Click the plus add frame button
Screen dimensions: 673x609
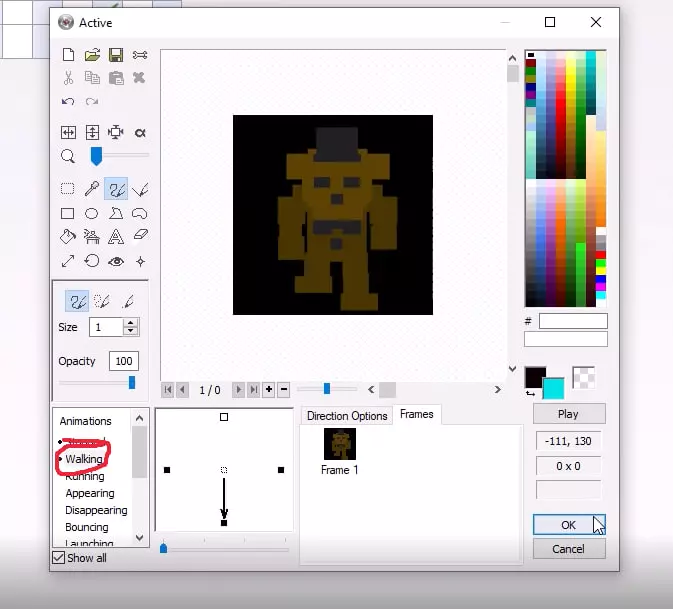point(269,390)
